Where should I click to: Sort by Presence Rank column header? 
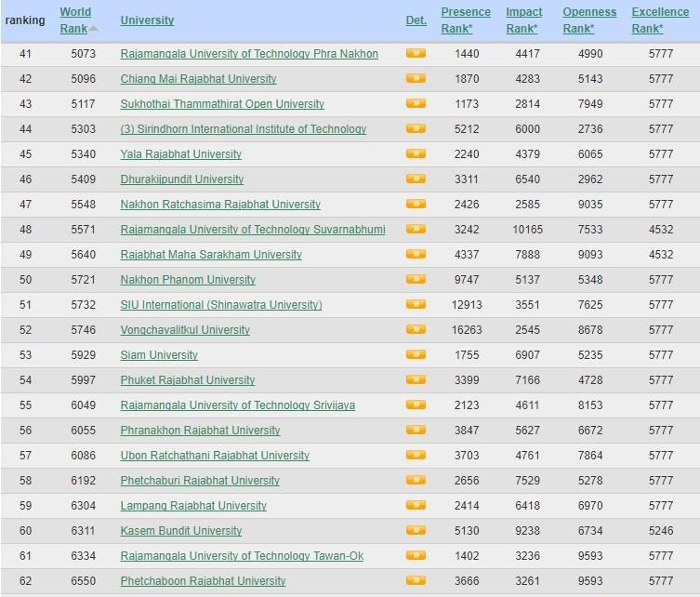click(x=466, y=20)
